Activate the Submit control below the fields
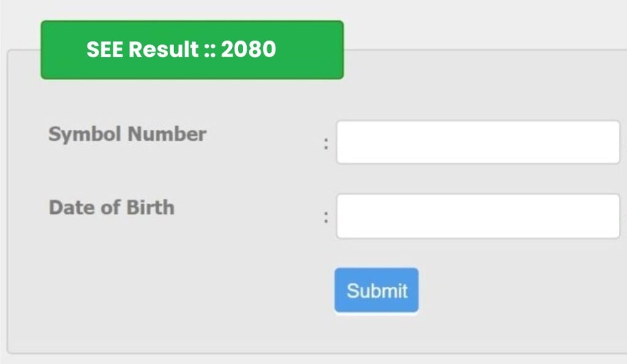 tap(376, 291)
